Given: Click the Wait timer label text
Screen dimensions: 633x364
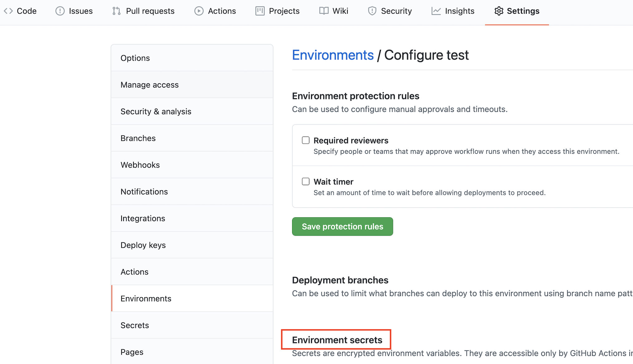Looking at the screenshot, I should pos(333,182).
